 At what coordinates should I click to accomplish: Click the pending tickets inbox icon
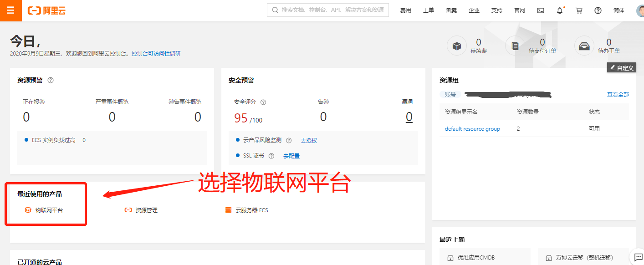coord(584,46)
